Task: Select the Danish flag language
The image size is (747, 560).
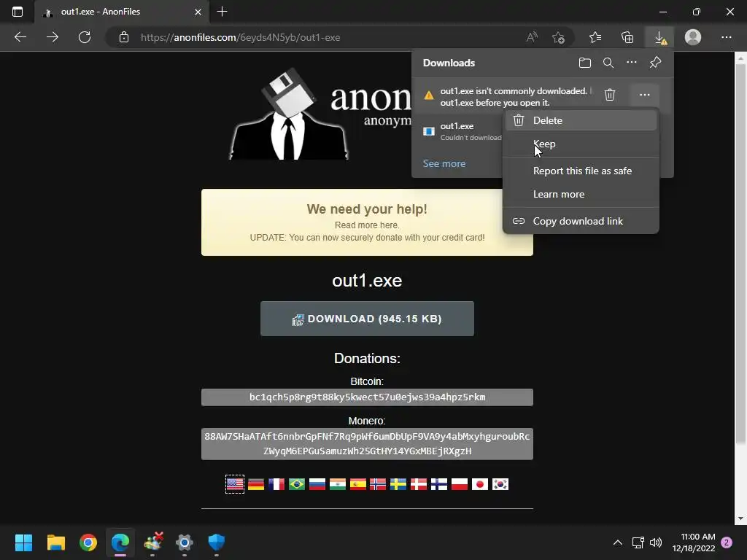Action: tap(419, 484)
